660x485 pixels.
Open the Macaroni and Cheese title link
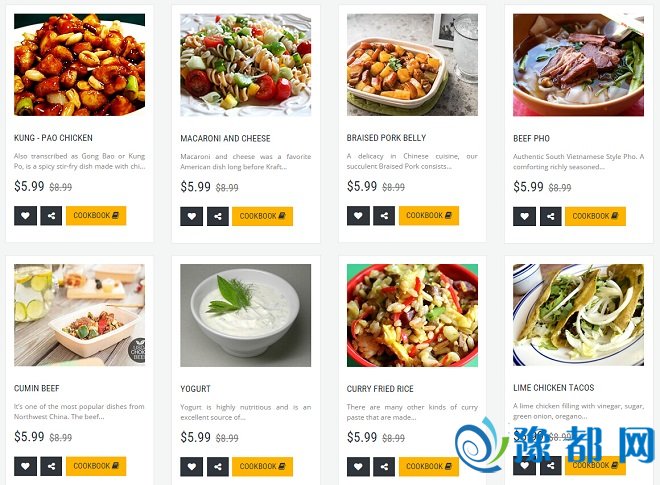(225, 139)
